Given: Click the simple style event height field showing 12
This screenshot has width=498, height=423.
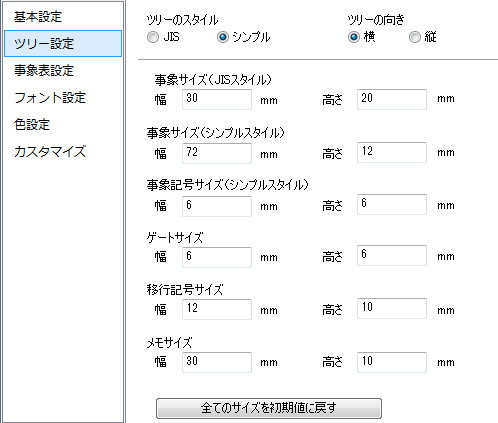Looking at the screenshot, I should (392, 152).
